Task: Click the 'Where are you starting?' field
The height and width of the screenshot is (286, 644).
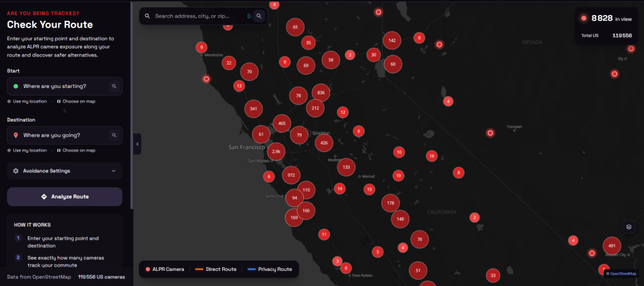Action: pyautogui.click(x=64, y=86)
